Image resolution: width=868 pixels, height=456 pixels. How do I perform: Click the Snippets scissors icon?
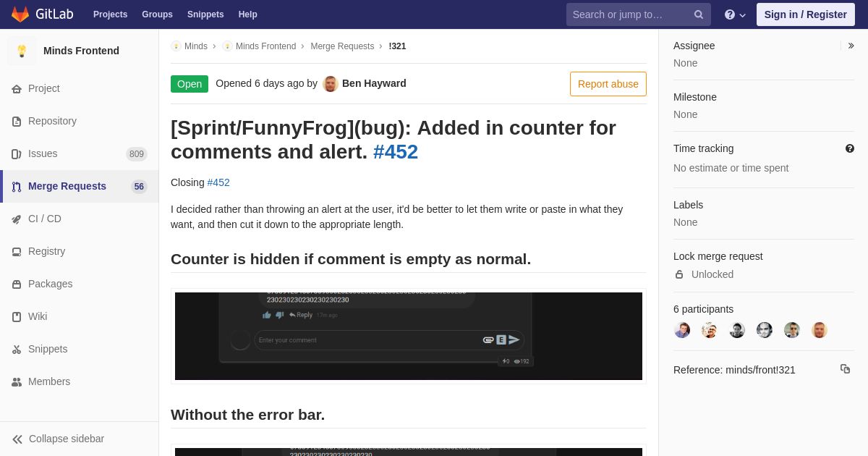pos(17,350)
